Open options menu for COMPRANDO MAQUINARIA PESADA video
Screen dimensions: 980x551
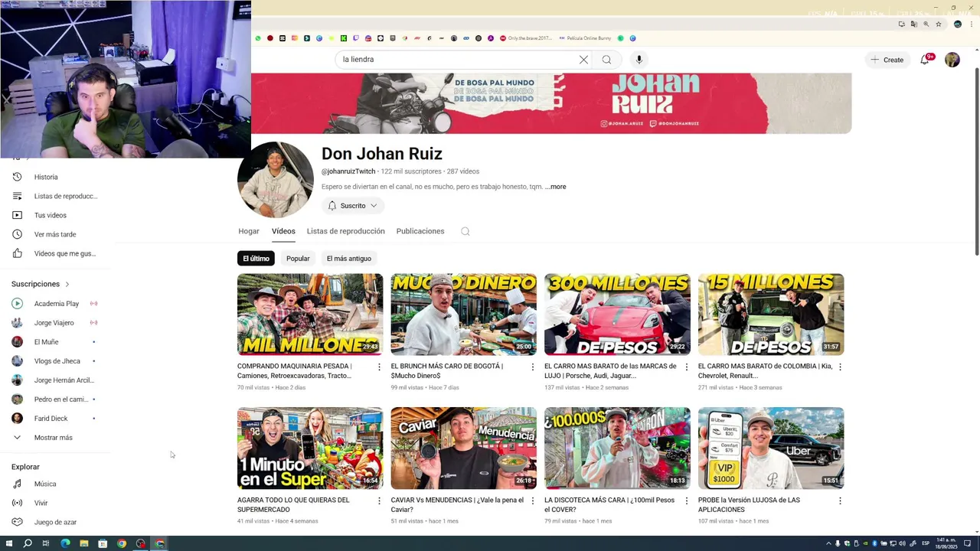point(379,367)
